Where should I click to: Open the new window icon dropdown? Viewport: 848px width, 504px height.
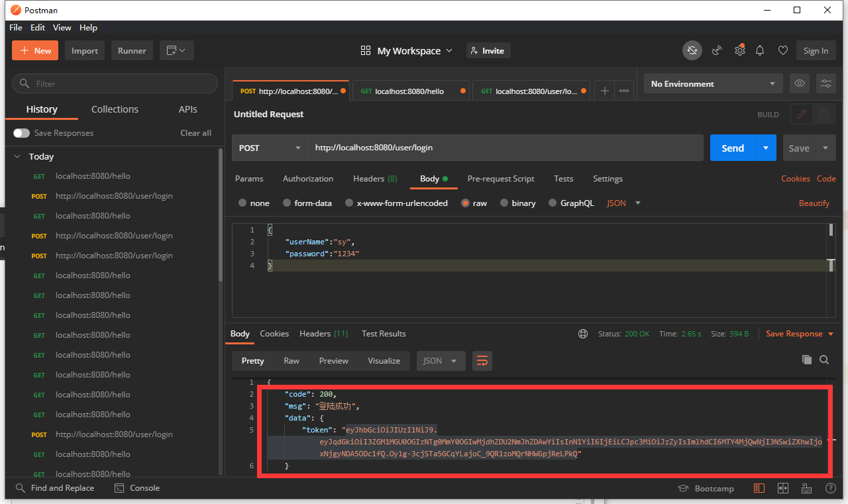(176, 50)
